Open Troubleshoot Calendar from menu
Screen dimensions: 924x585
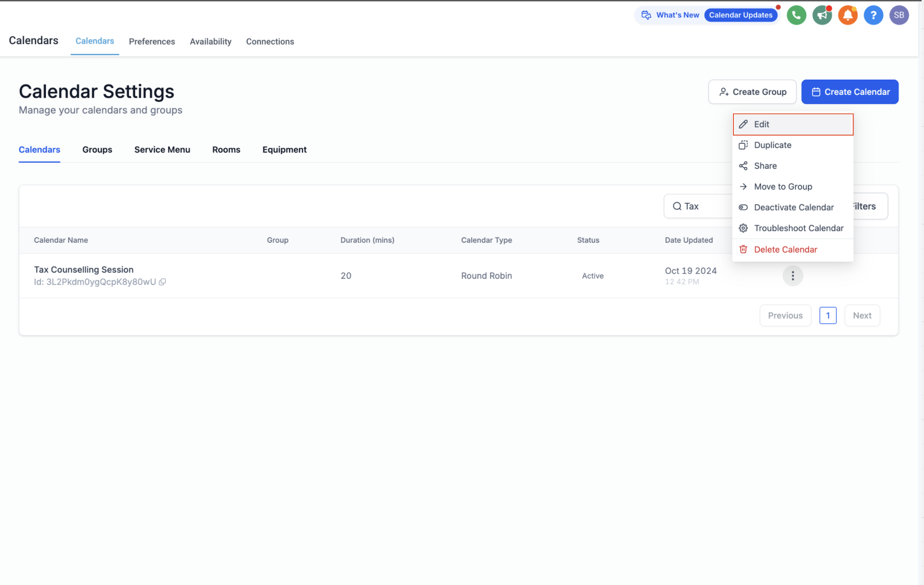pyautogui.click(x=793, y=229)
